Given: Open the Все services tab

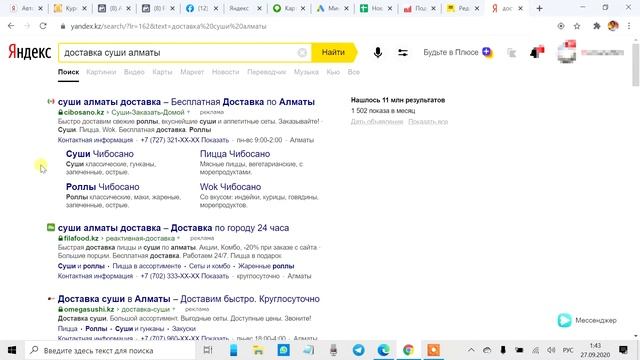Looking at the screenshot, I should pos(353,72).
